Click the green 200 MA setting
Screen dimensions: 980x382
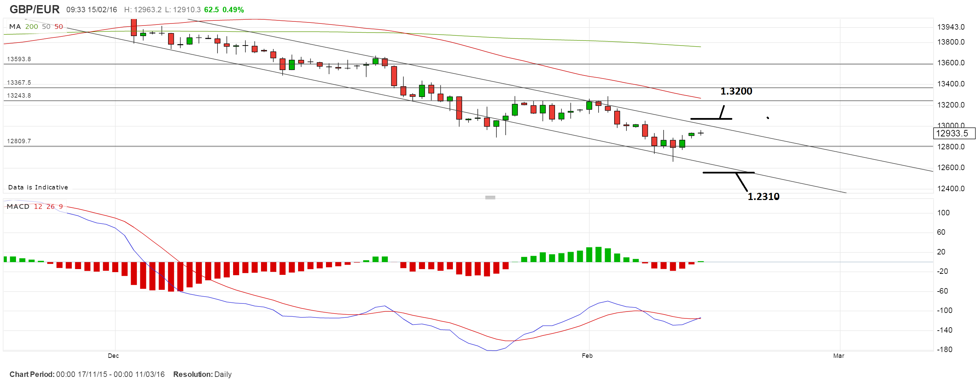(x=32, y=27)
